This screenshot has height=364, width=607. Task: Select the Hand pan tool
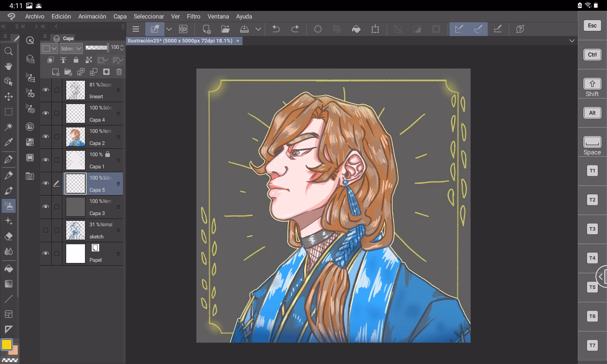(9, 66)
